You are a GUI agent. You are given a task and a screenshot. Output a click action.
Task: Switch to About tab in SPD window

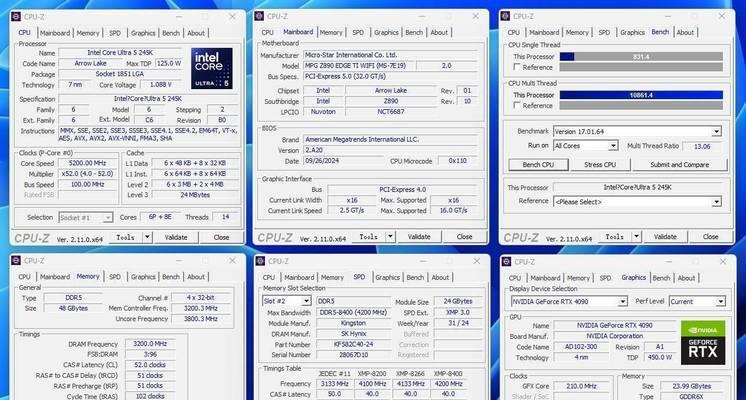pyautogui.click(x=440, y=277)
